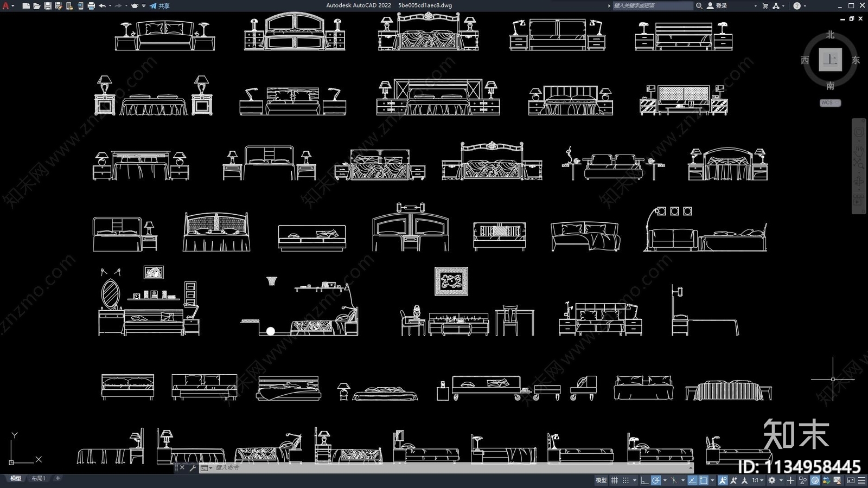Expand the Help dropdown arrow
The height and width of the screenshot is (488, 868).
point(805,5)
